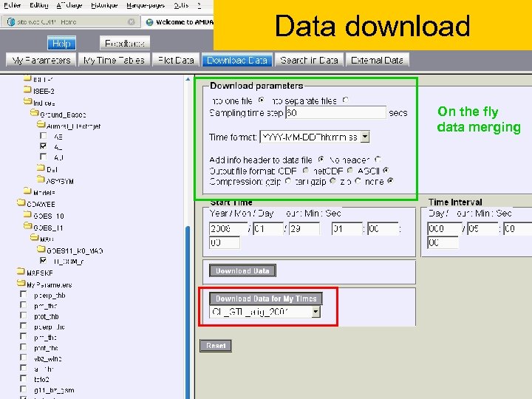Click Download Data button below Start Time
The height and width of the screenshot is (399, 532).
[x=242, y=270]
